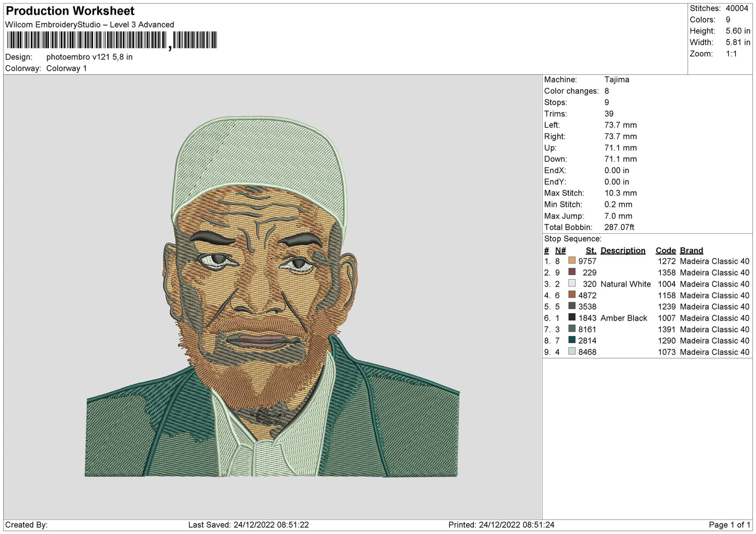Click the 'St.' column header
Image resolution: width=756 pixels, height=534 pixels.
[x=591, y=251]
